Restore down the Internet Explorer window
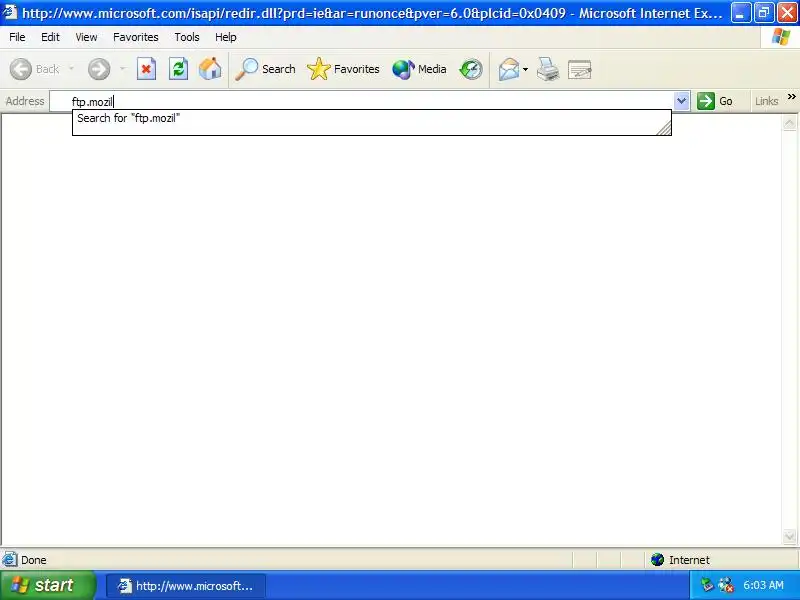 [764, 12]
